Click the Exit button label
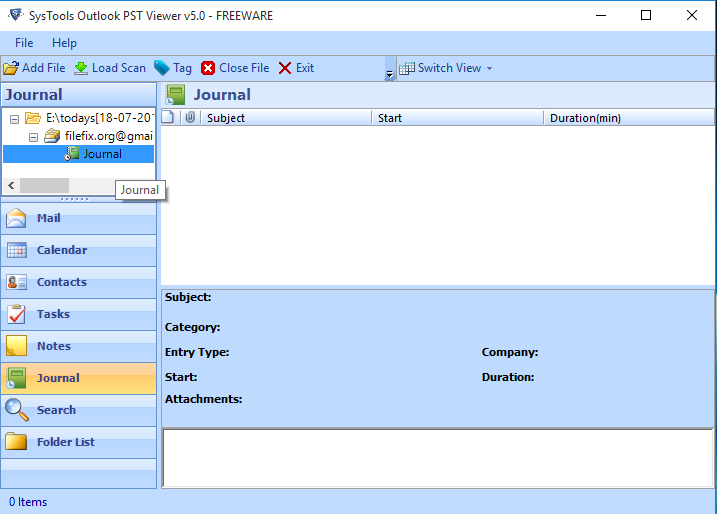 305,68
